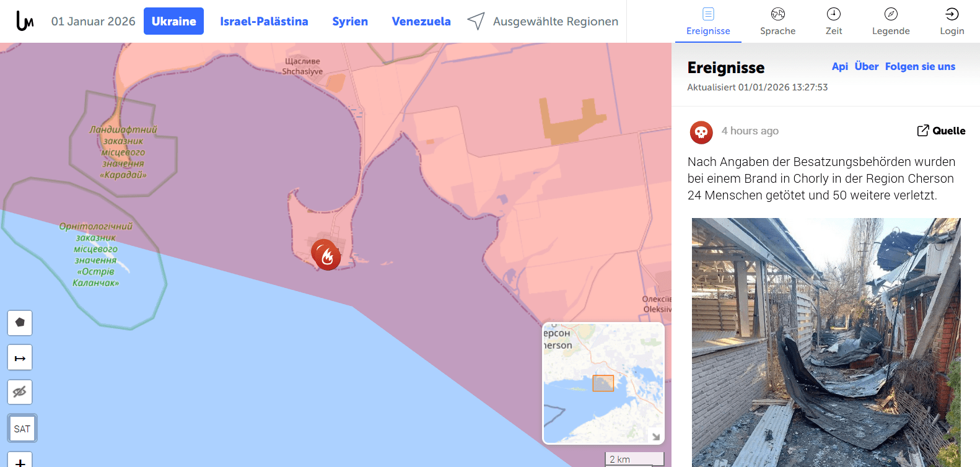Toggle SAT satellite map view
This screenshot has height=467, width=980.
(x=22, y=429)
